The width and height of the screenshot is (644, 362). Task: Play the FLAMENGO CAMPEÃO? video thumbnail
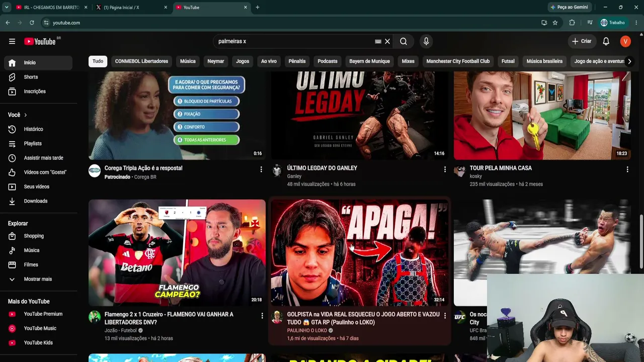point(177,253)
